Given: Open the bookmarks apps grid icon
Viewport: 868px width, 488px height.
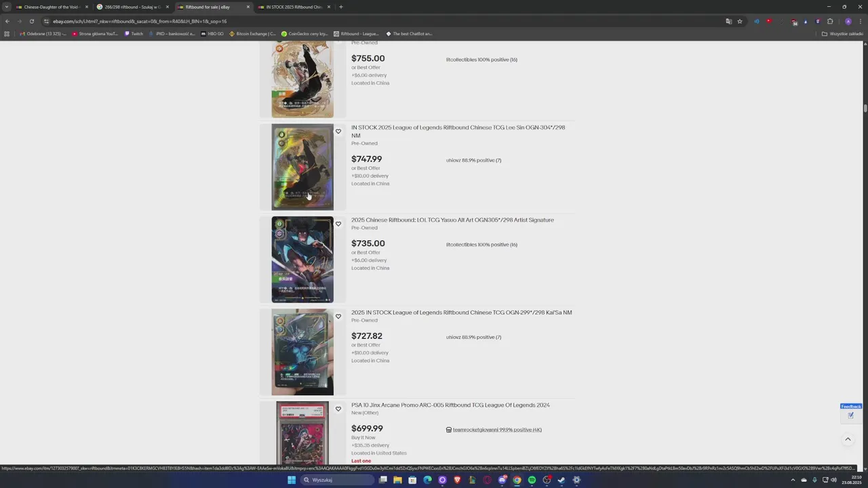Looking at the screenshot, I should (7, 33).
